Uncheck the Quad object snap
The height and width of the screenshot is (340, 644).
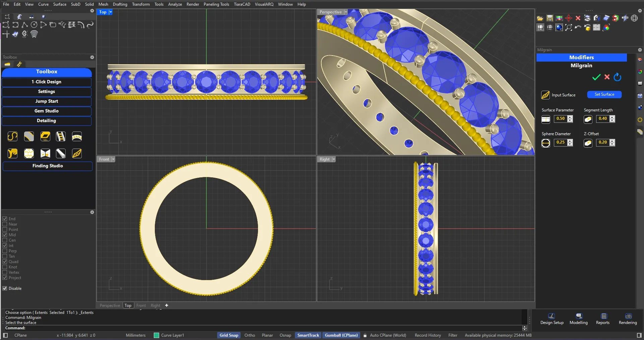click(x=5, y=262)
